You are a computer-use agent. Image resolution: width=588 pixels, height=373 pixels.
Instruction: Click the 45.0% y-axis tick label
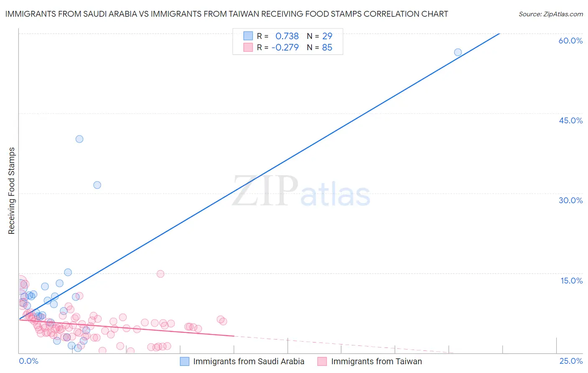(x=570, y=120)
